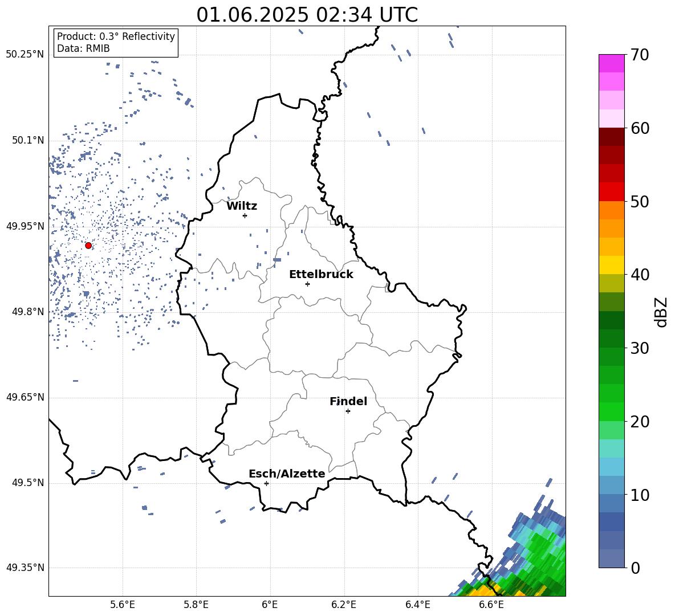This screenshot has width=675, height=616.
Task: Click the 49.8°N latitude label
Action: [28, 312]
